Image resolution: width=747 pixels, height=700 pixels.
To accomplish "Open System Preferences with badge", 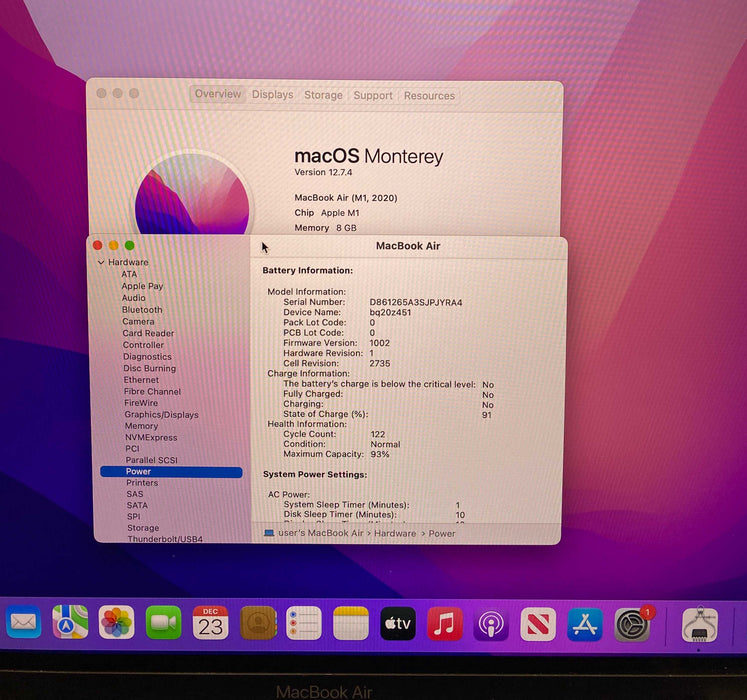I will tap(632, 624).
